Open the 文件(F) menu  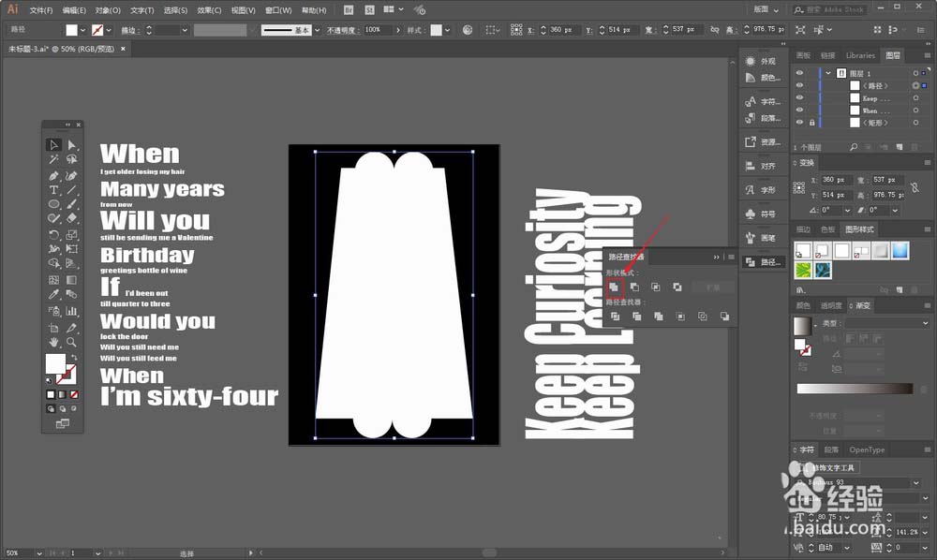pyautogui.click(x=41, y=10)
